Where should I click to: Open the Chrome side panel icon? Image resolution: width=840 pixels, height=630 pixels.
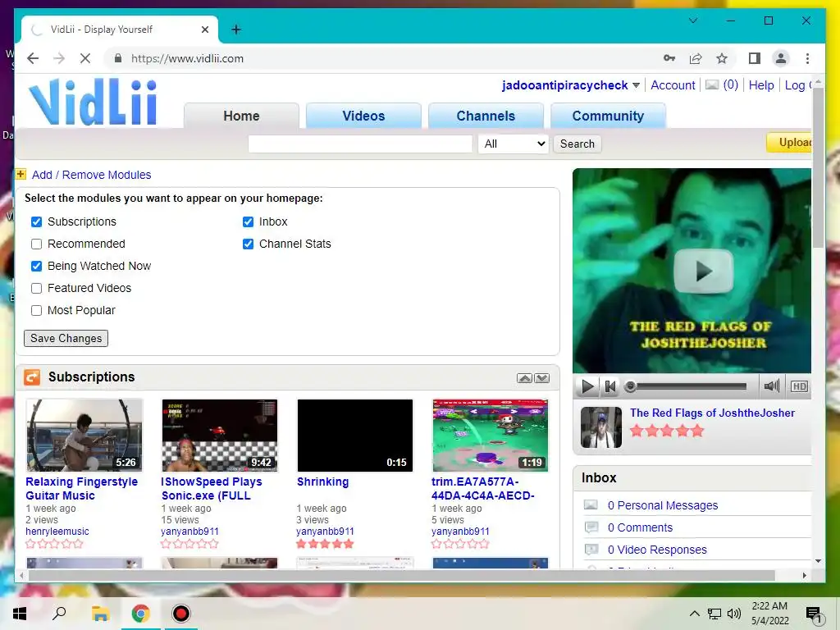click(x=755, y=58)
